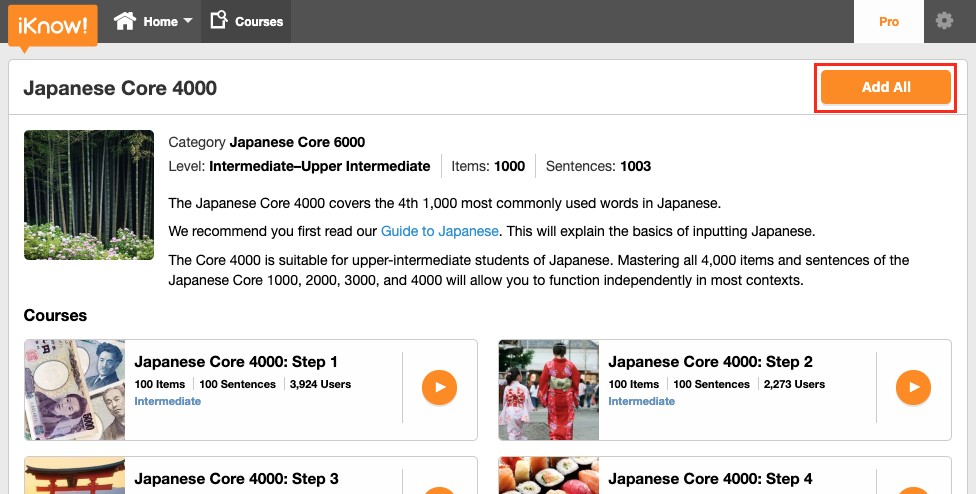Click the Courses document icon
Image resolution: width=976 pixels, height=494 pixels.
point(218,20)
